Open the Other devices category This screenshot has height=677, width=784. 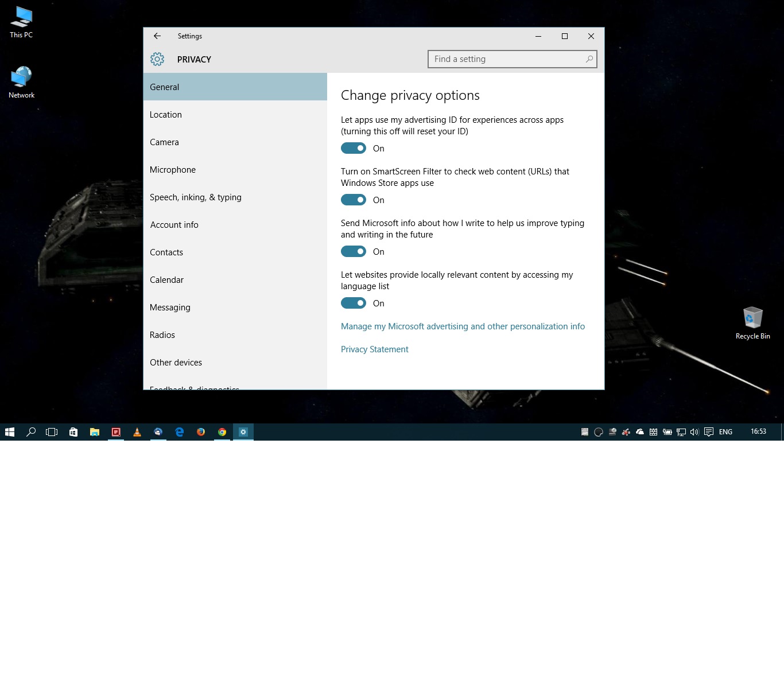235,362
